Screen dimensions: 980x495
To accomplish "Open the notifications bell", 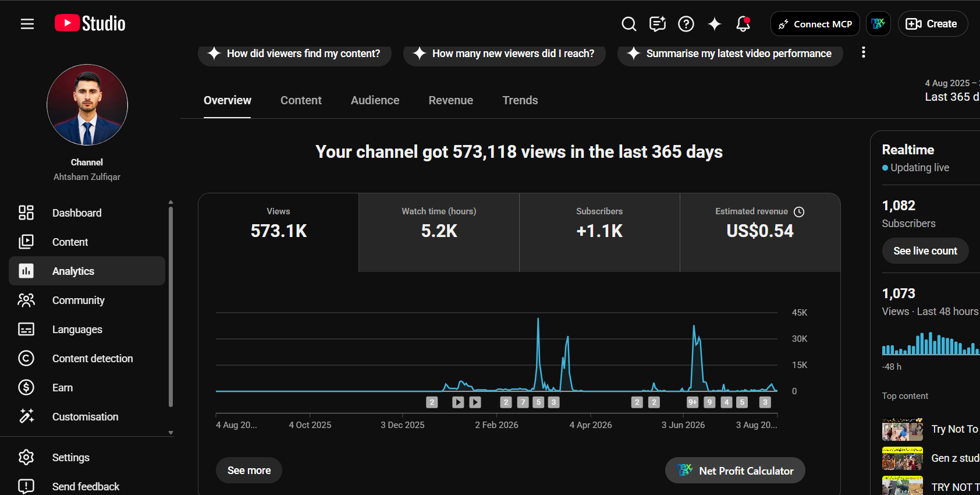I will [743, 24].
